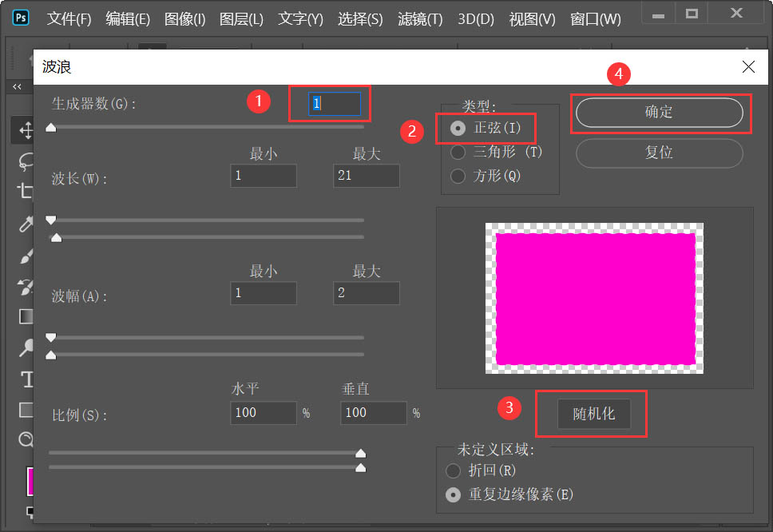Enable 重复边缘像素(E) option

pos(453,494)
